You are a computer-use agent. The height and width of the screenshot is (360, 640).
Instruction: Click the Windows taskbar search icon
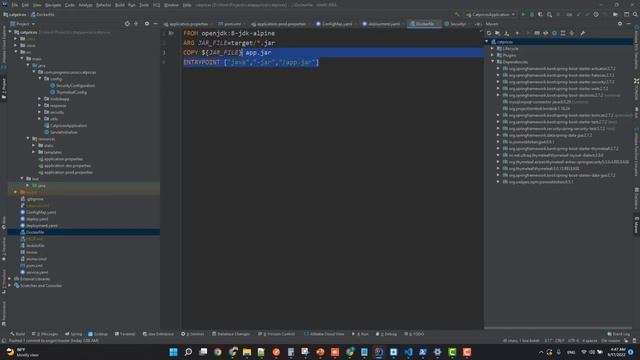pyautogui.click(x=188, y=352)
